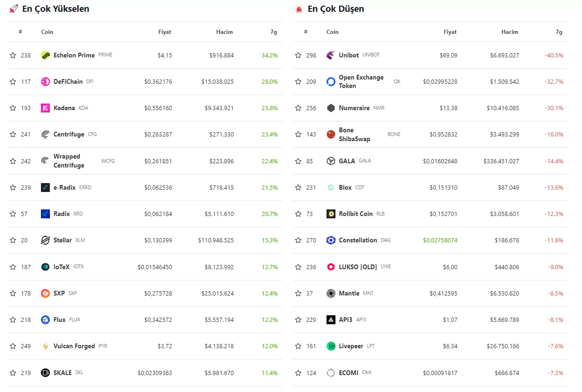Sort losers table by 7g column
Screen dimensions: 582x392
(x=559, y=32)
